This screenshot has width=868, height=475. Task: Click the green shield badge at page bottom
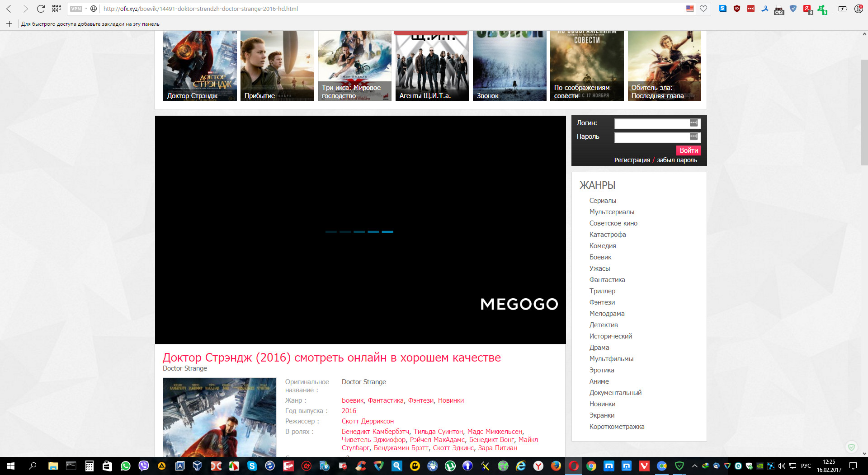point(851,447)
